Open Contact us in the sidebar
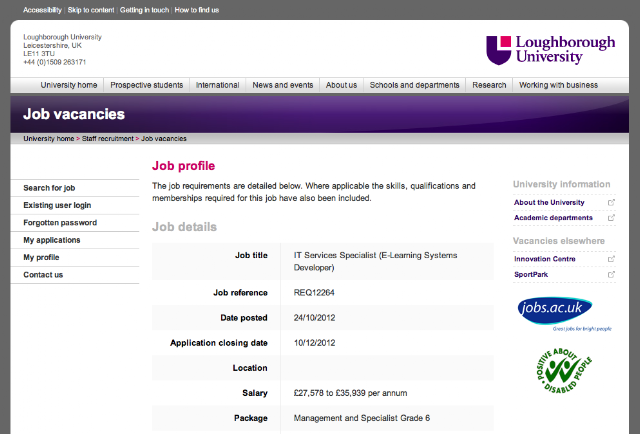This screenshot has height=434, width=640. 75,275
